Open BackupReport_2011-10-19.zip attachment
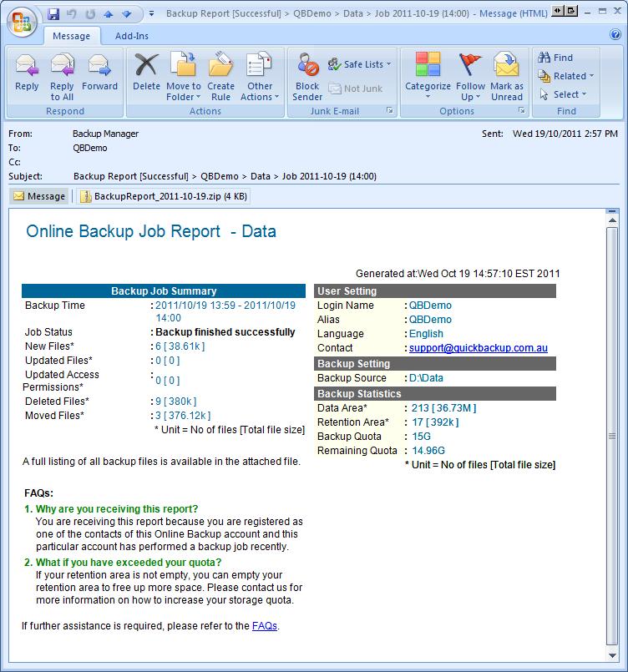The height and width of the screenshot is (672, 628). 164,196
